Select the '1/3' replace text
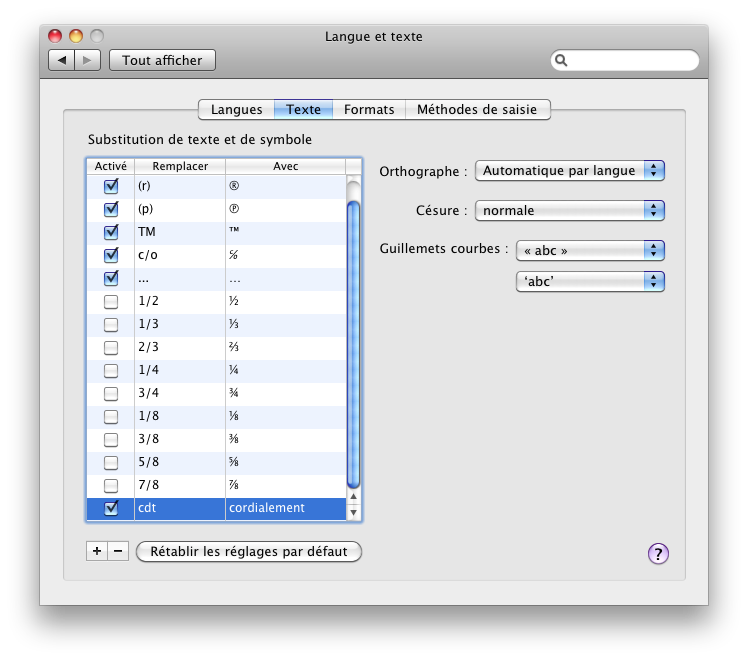 (x=148, y=324)
